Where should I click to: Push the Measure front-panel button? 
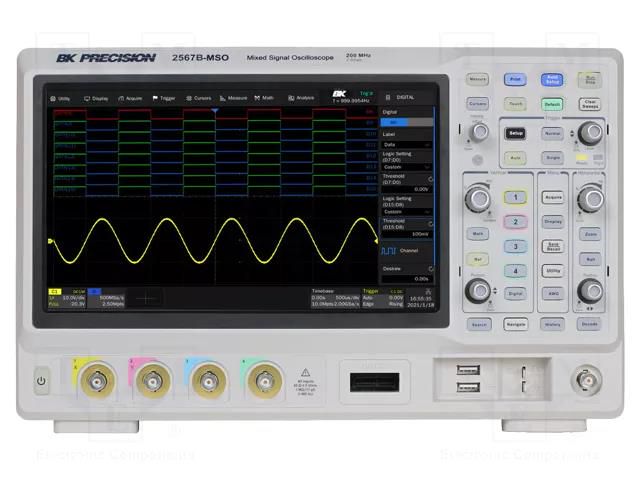click(477, 79)
